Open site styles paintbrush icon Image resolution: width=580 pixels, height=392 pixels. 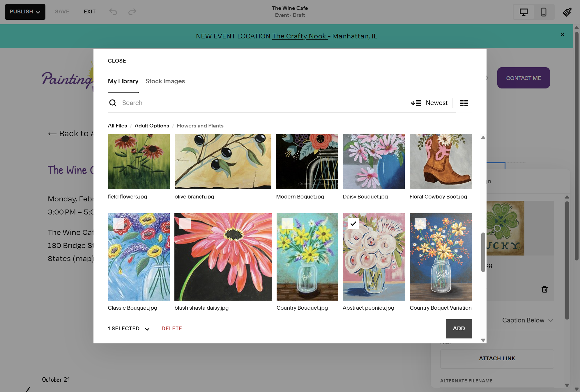(x=567, y=12)
